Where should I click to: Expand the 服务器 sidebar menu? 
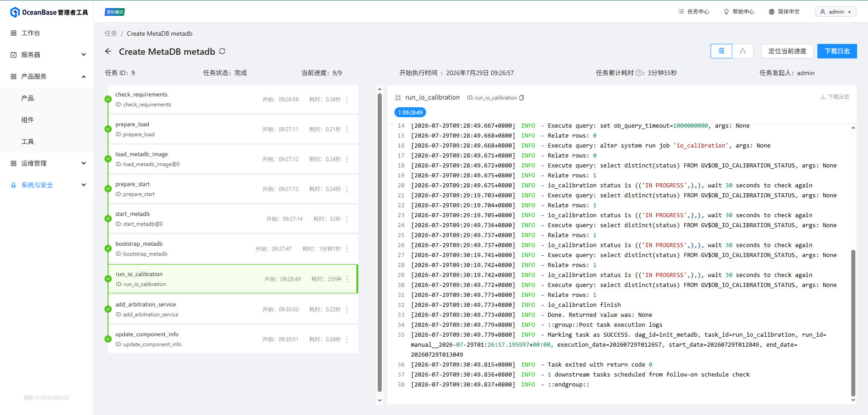[47, 55]
